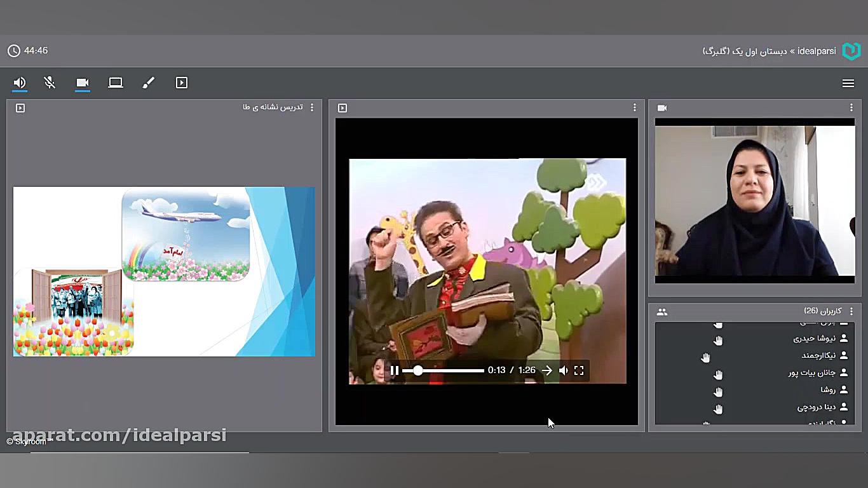Start screen sharing with the laptop icon

coord(116,83)
